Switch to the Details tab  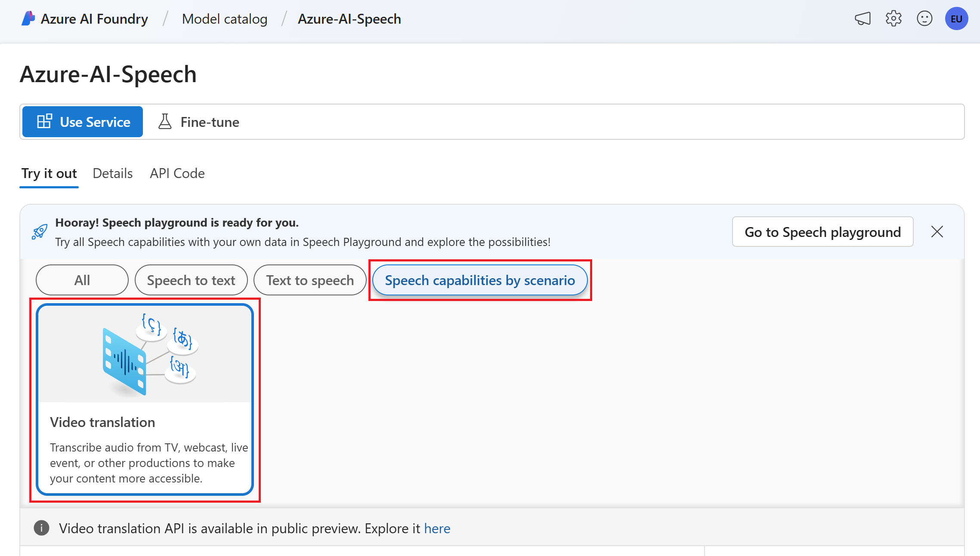pyautogui.click(x=112, y=173)
